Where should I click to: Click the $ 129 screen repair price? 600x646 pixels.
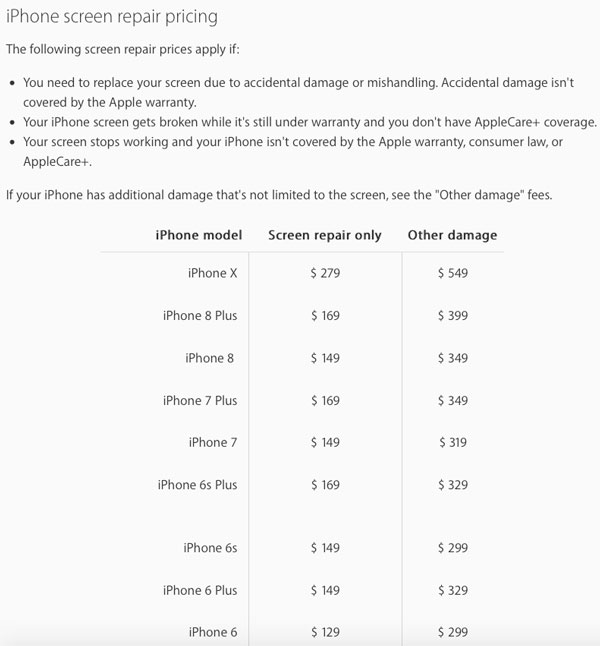click(x=325, y=632)
